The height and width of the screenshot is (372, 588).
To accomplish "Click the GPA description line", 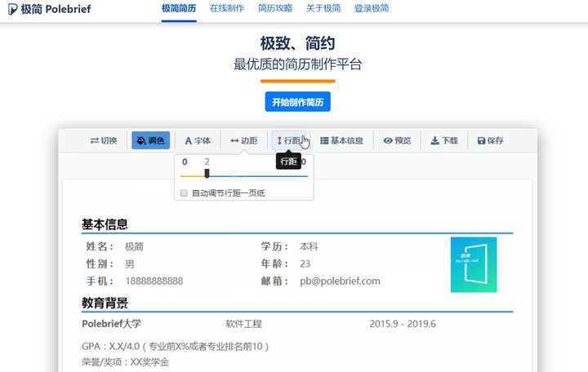I will click(175, 346).
